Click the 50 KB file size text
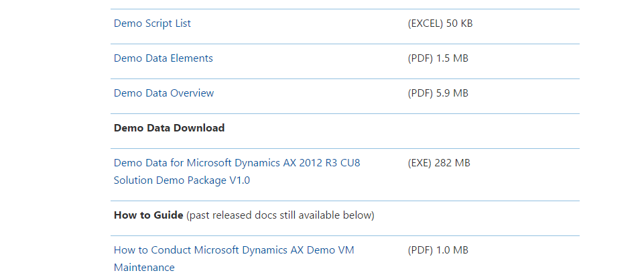This screenshot has height=275, width=644. click(460, 23)
